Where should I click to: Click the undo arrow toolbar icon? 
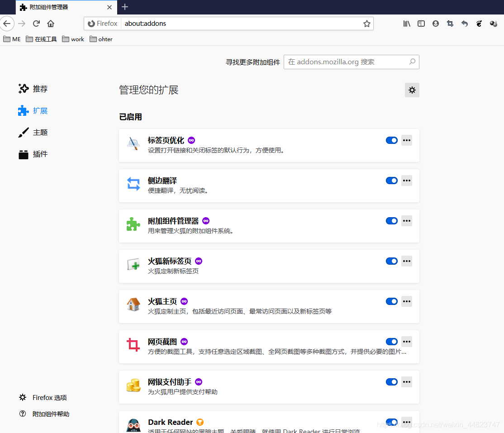[465, 24]
